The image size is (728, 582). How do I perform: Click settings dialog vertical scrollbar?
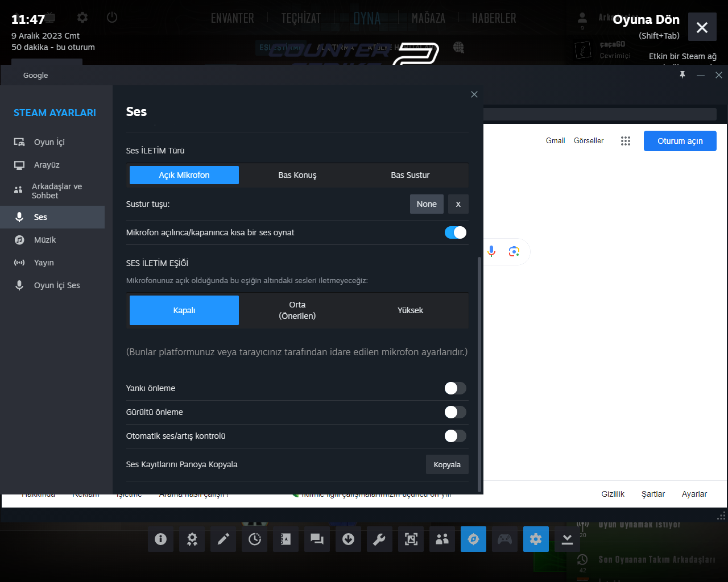(480, 373)
